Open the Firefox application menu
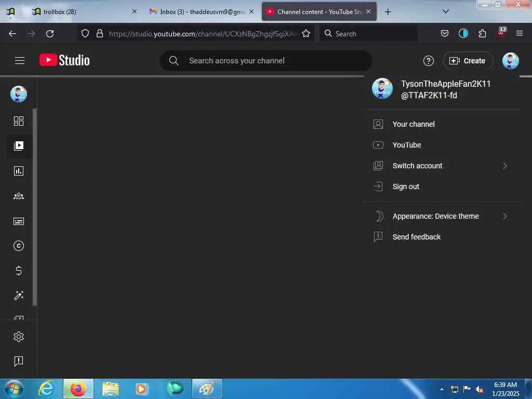 [x=520, y=34]
